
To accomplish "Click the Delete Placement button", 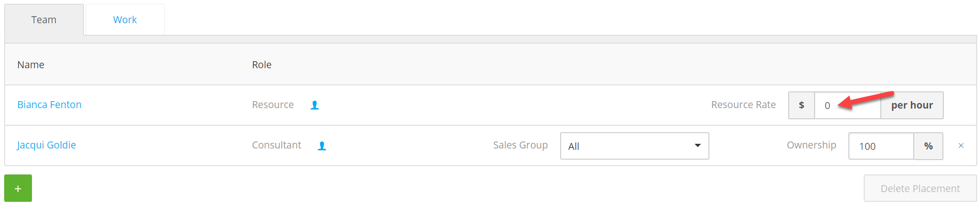I will tap(920, 188).
